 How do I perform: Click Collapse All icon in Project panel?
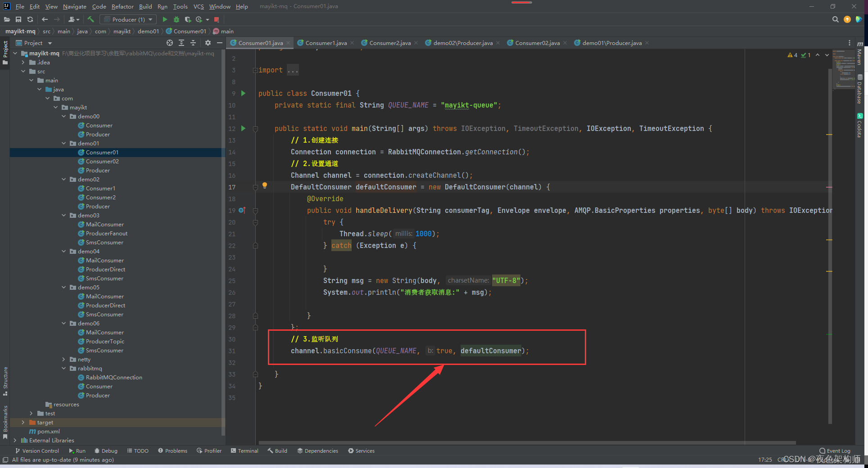[x=193, y=43]
